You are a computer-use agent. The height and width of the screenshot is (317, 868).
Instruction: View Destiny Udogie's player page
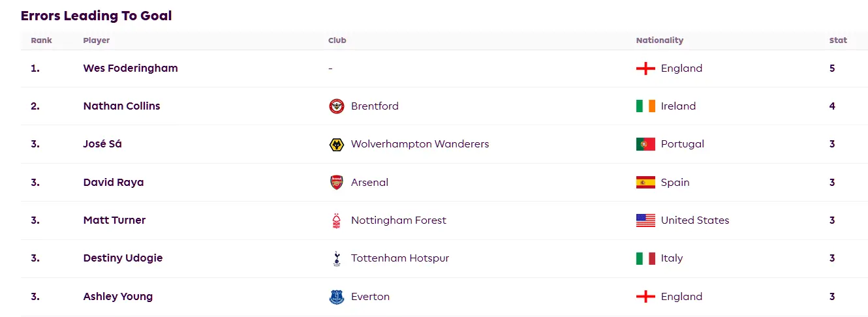tap(123, 258)
